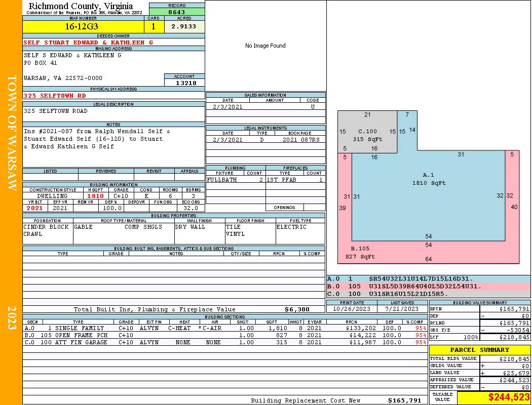Image resolution: width=532 pixels, height=405 pixels.
Task: Click roof material COMP SHGLS
Action: (143, 227)
